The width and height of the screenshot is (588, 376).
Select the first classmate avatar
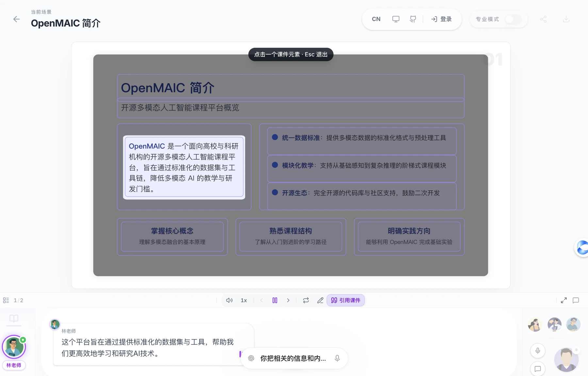pyautogui.click(x=535, y=324)
